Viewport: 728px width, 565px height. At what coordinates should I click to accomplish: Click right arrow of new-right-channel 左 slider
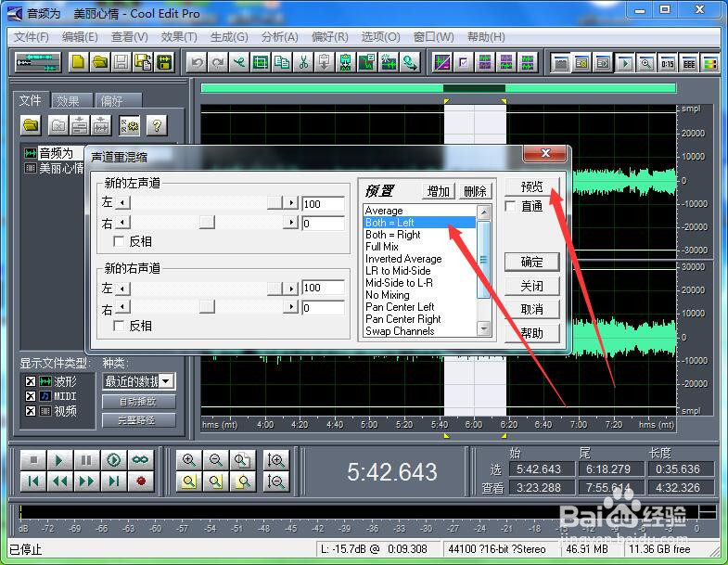[x=291, y=289]
